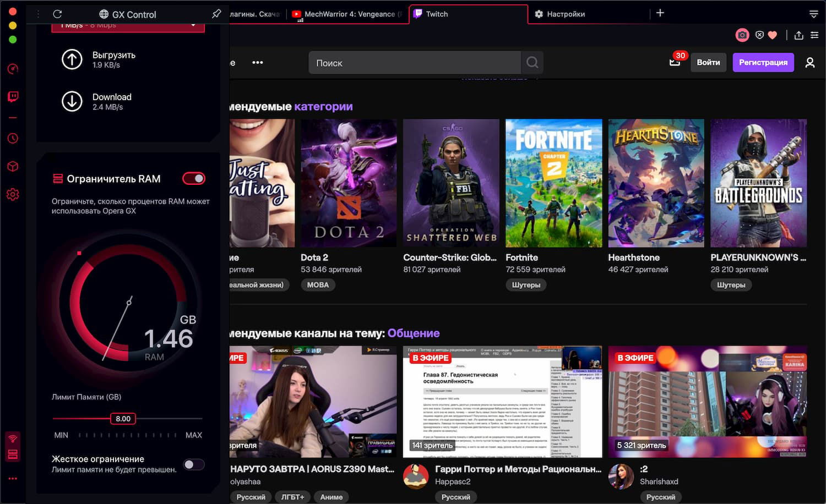Click the share icon in the address bar
This screenshot has height=504, width=826.
tap(798, 35)
